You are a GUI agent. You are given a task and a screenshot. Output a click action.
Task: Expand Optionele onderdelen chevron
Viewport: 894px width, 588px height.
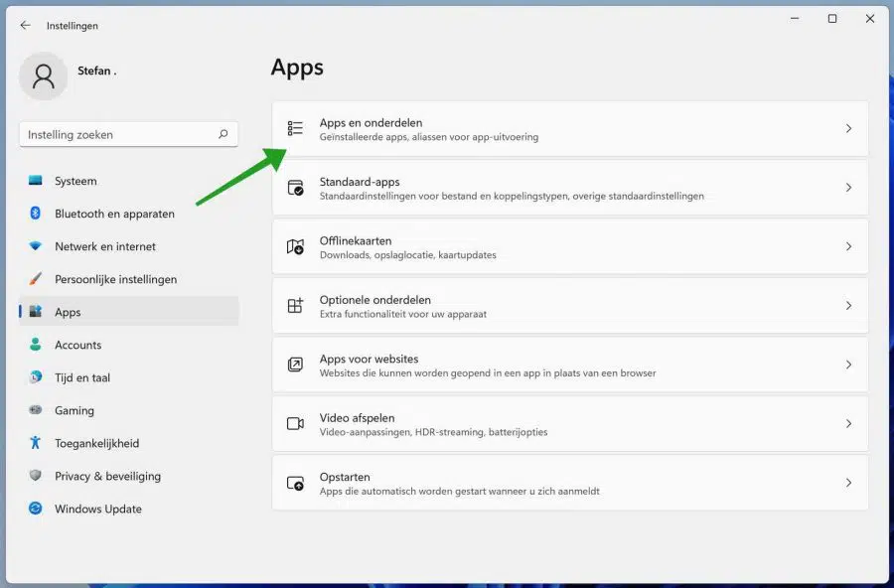coord(848,306)
